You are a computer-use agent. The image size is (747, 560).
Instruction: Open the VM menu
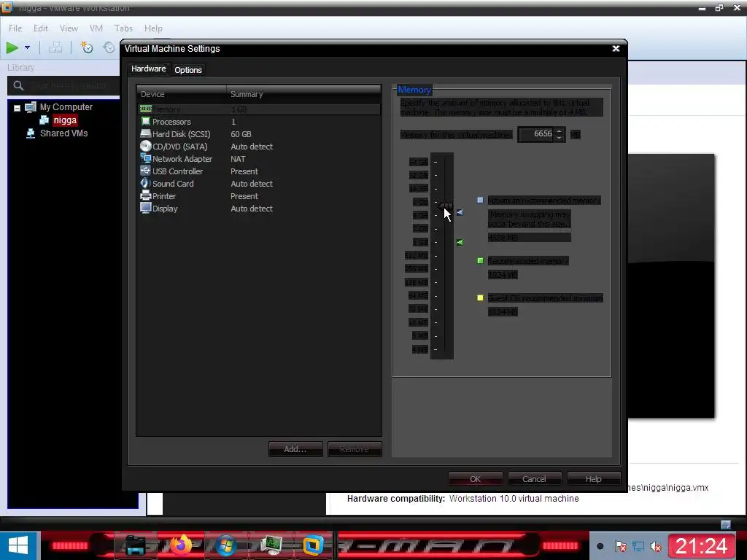click(96, 28)
